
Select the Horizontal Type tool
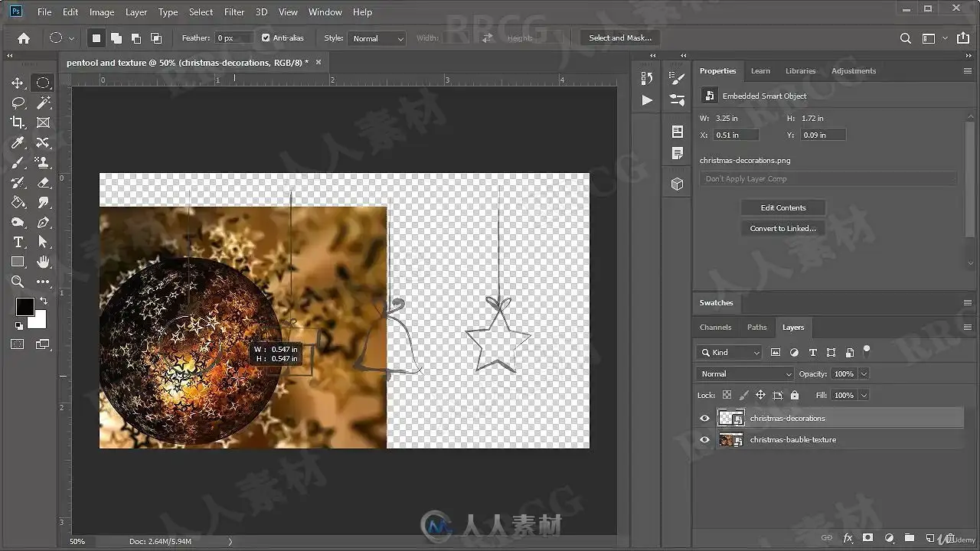[18, 242]
